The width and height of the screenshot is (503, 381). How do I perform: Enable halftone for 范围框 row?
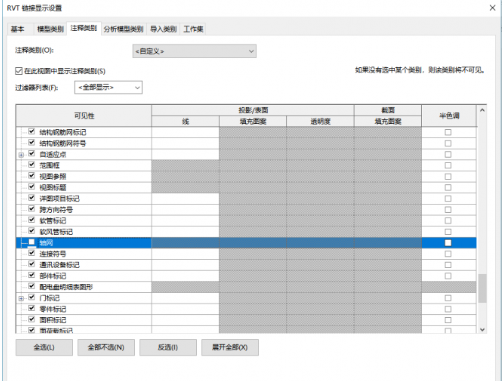(448, 165)
